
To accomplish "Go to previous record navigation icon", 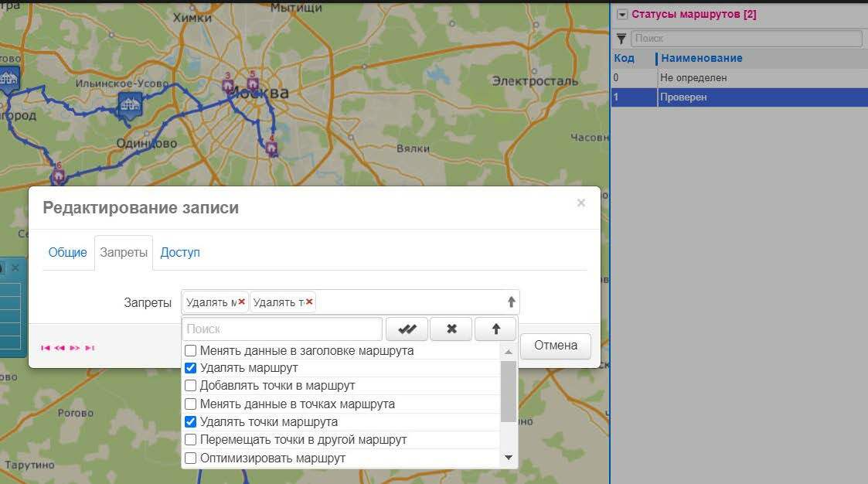I will coord(60,348).
